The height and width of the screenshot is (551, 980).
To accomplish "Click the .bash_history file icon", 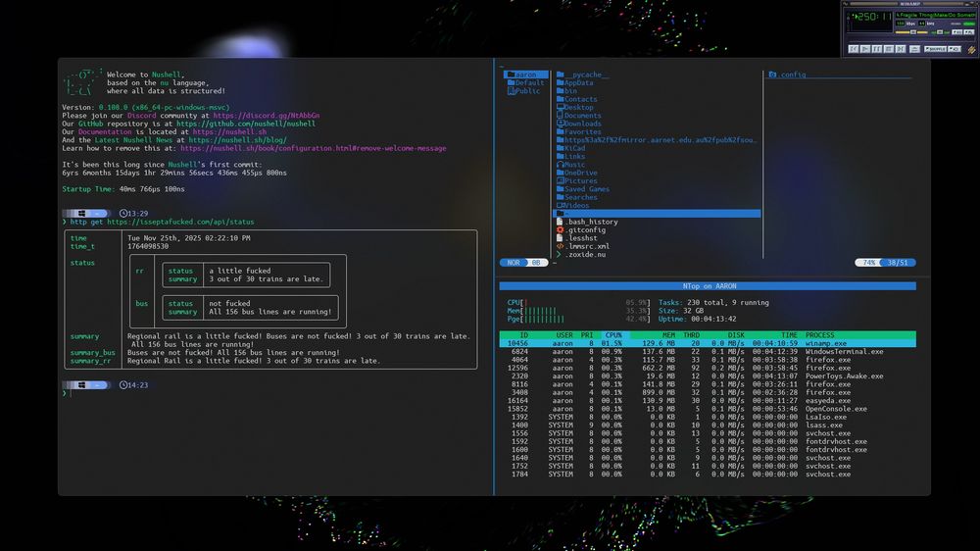I will click(x=560, y=222).
